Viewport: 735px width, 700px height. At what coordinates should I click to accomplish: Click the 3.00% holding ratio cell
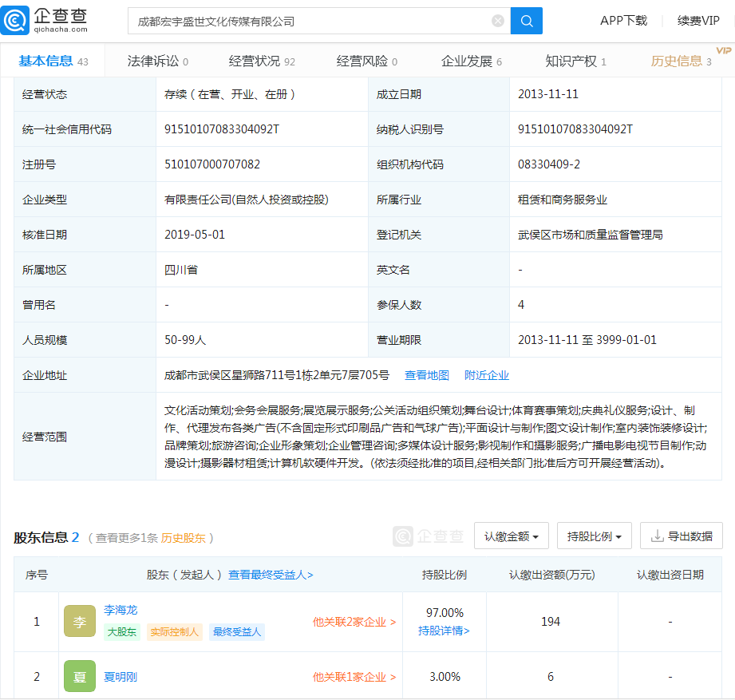pos(445,677)
